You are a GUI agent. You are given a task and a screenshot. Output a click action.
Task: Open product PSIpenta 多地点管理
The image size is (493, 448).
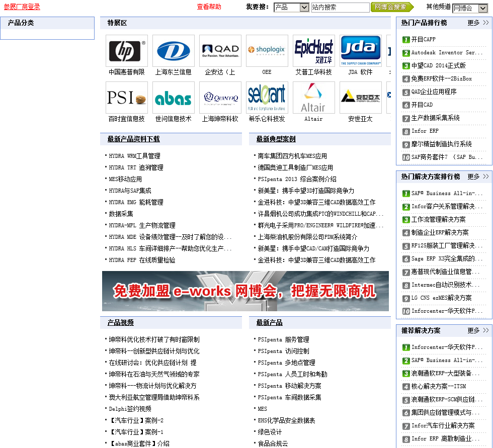(x=287, y=363)
